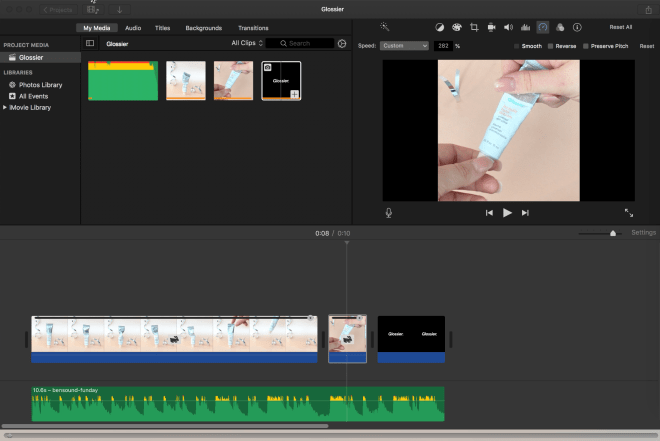660x441 pixels.
Task: Toggle the media browser film-and-music icon
Action: pos(93,10)
